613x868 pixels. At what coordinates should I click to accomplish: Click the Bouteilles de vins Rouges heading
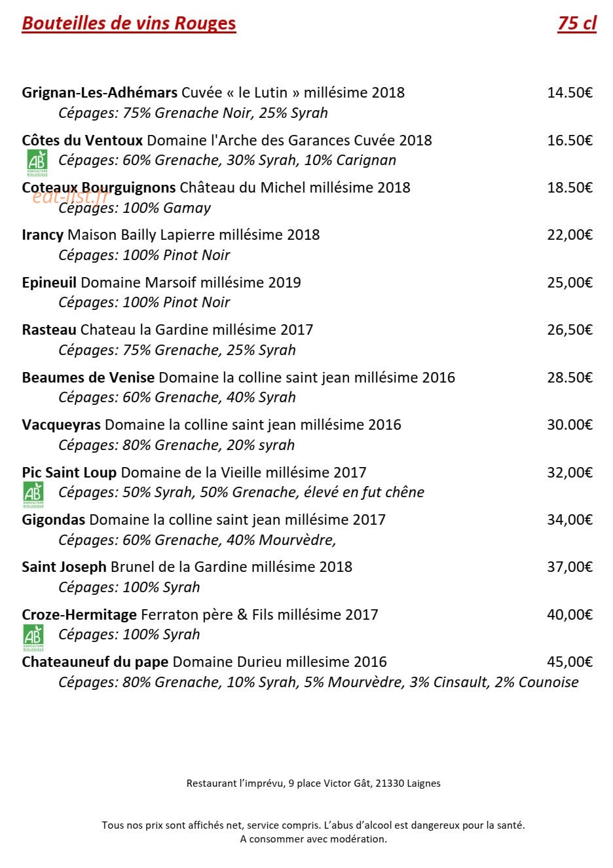[x=129, y=23]
